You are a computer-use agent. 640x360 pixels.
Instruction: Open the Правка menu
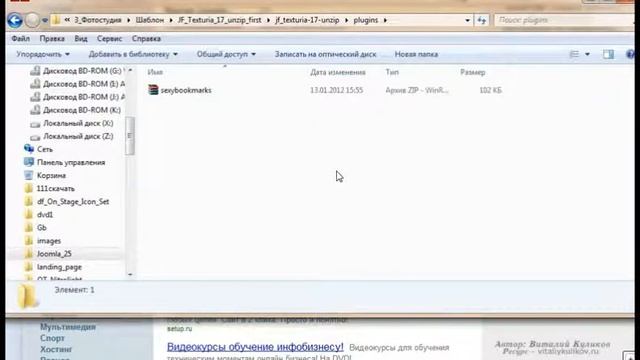click(x=52, y=39)
